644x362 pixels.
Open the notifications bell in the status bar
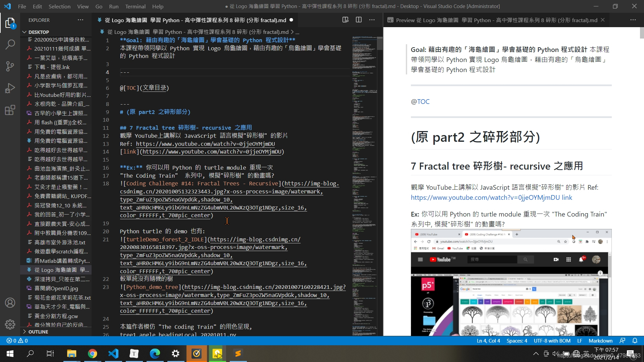(635, 341)
